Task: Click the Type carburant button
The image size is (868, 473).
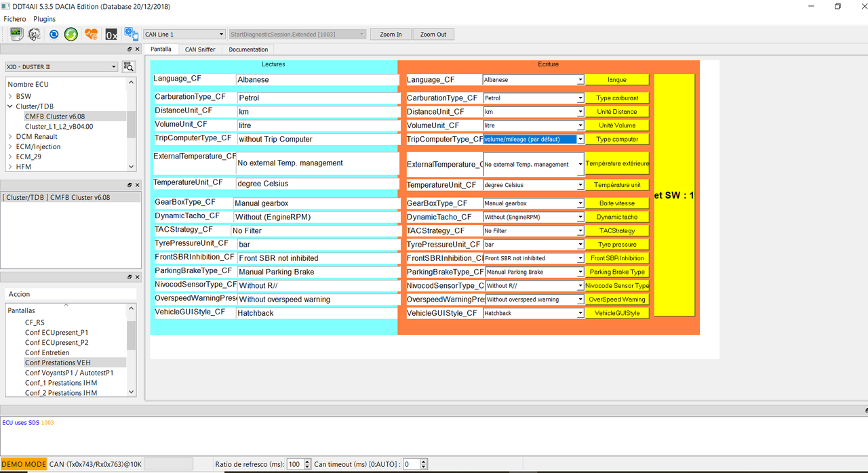Action: pos(617,98)
